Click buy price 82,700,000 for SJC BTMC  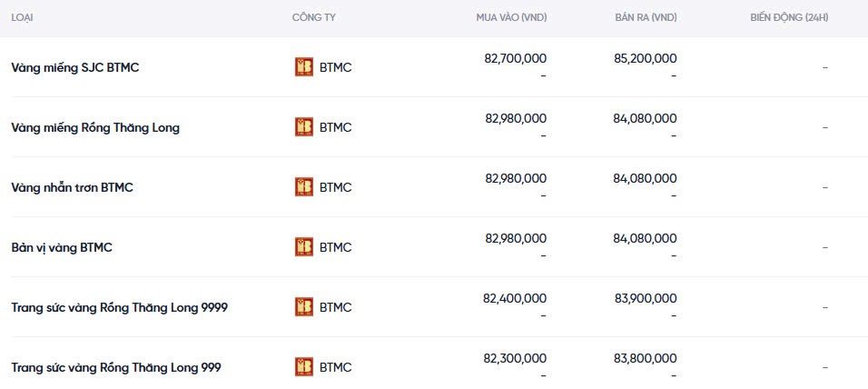click(x=516, y=58)
